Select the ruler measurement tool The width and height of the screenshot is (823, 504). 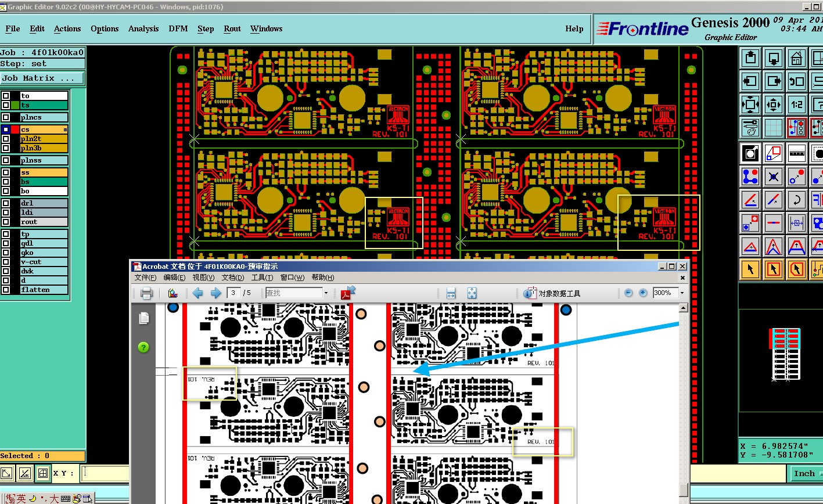pyautogui.click(x=796, y=153)
